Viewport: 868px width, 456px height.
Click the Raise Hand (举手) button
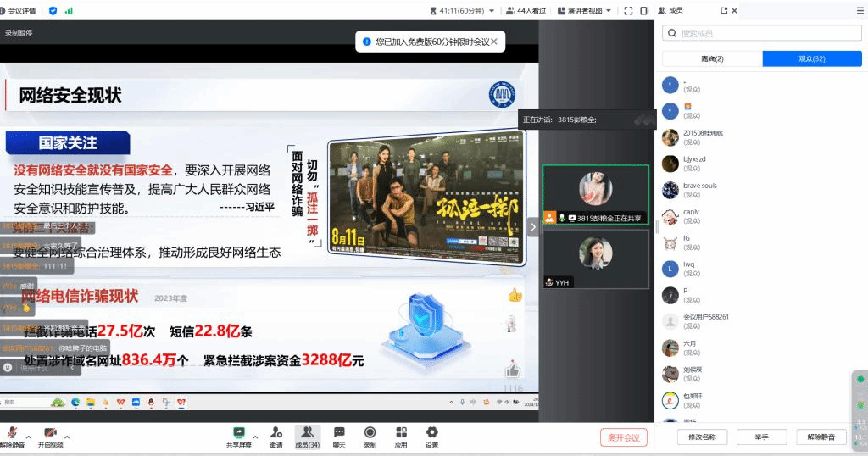pyautogui.click(x=762, y=437)
